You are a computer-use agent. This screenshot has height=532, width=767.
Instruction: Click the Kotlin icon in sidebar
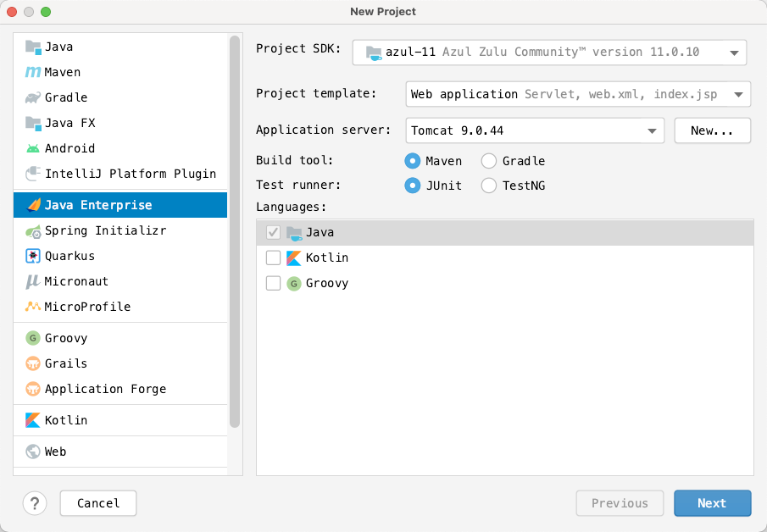33,420
